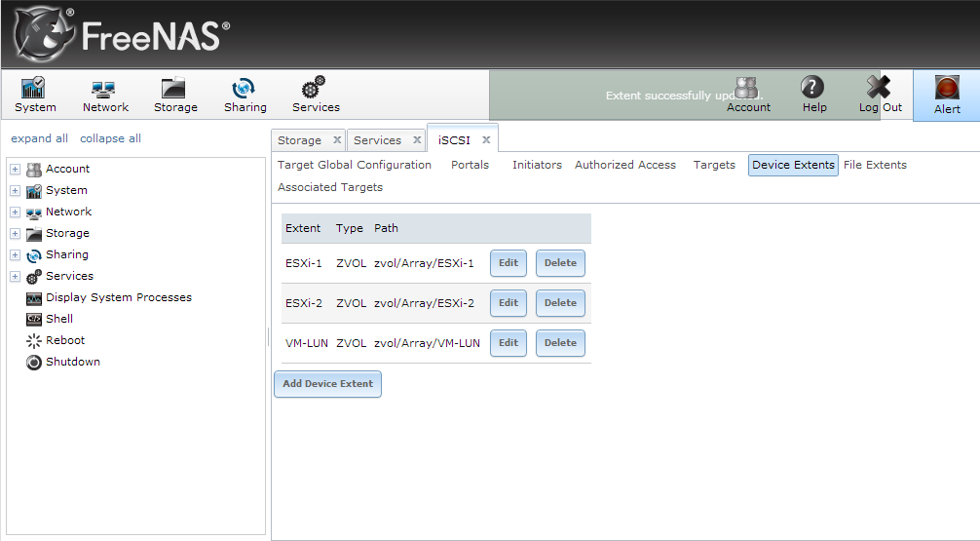Screen dimensions: 980x541
Task: Select System icon in the tree
Action: [x=34, y=190]
